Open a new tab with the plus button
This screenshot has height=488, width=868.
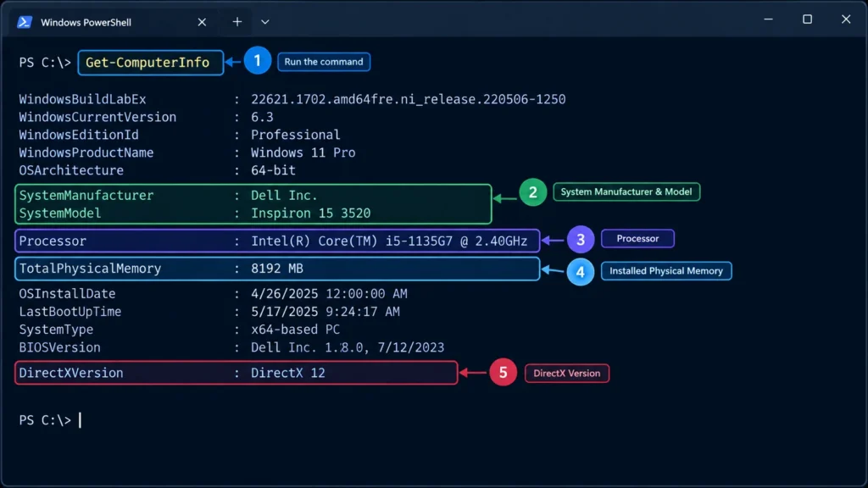(x=237, y=21)
